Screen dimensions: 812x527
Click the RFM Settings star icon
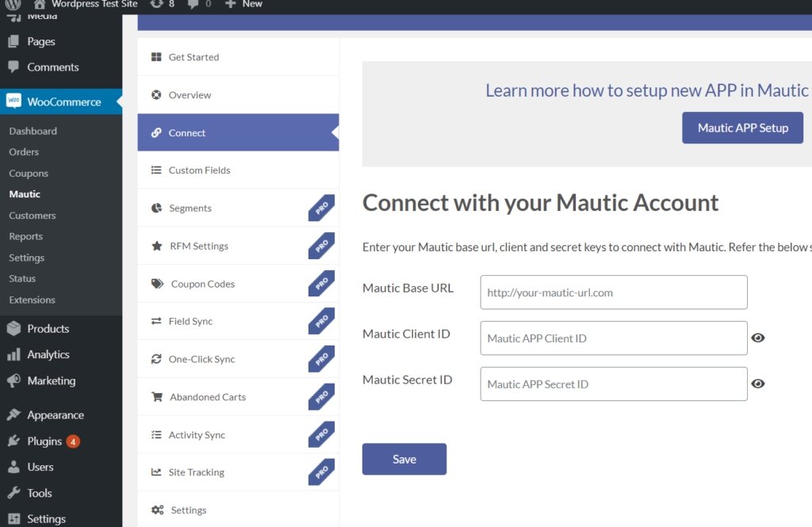click(157, 246)
